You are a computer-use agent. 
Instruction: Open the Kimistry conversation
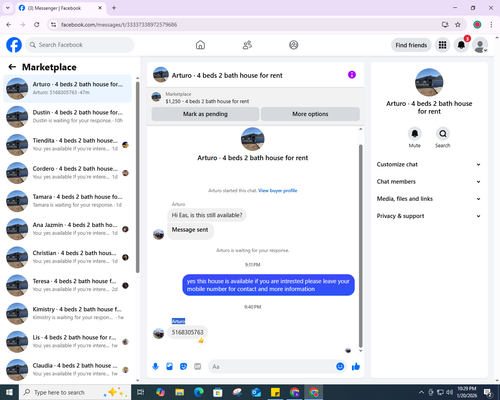point(67,314)
